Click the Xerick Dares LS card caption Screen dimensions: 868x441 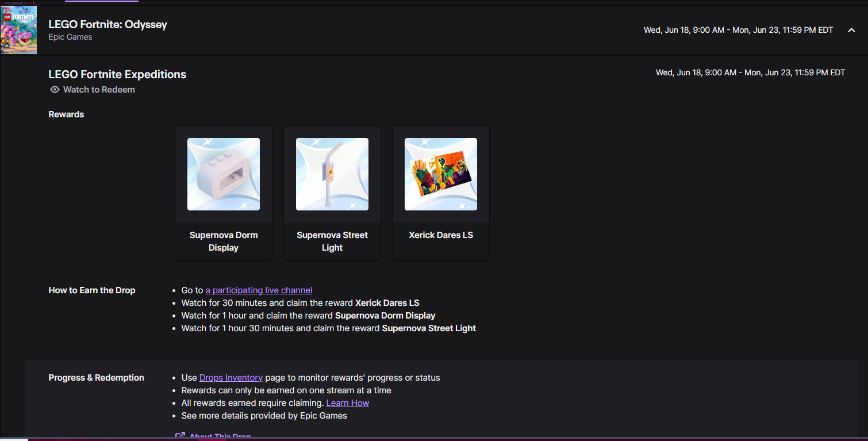pyautogui.click(x=441, y=235)
